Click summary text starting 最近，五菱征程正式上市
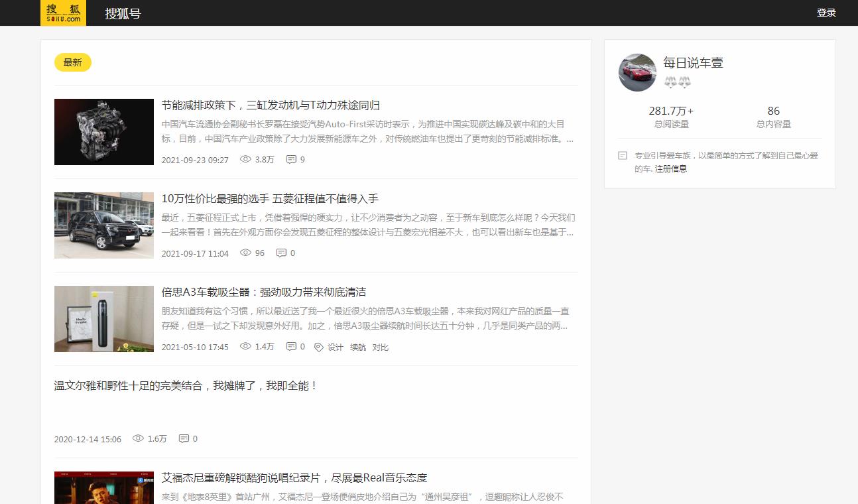 [368, 225]
